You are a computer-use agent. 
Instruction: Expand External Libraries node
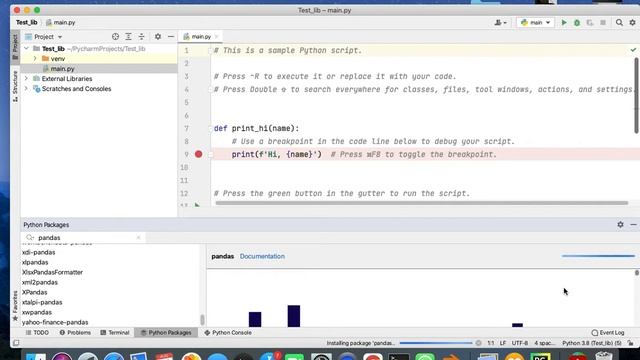[x=27, y=78]
